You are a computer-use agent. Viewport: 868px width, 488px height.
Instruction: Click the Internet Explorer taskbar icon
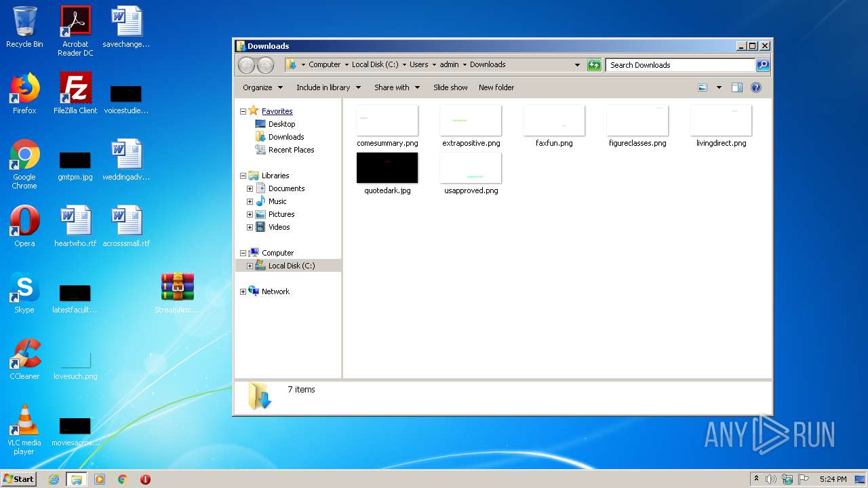point(54,479)
